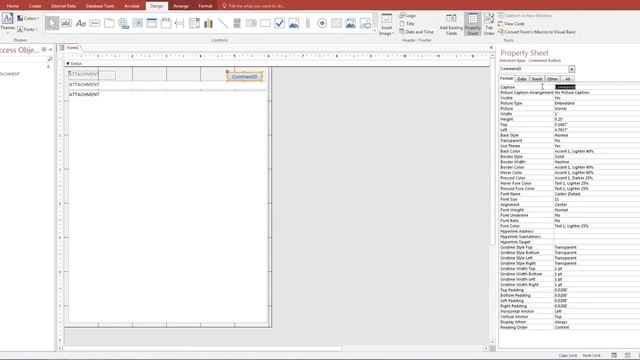640x360 pixels.
Task: Switch to Property Sheet Event tab
Action: [537, 79]
